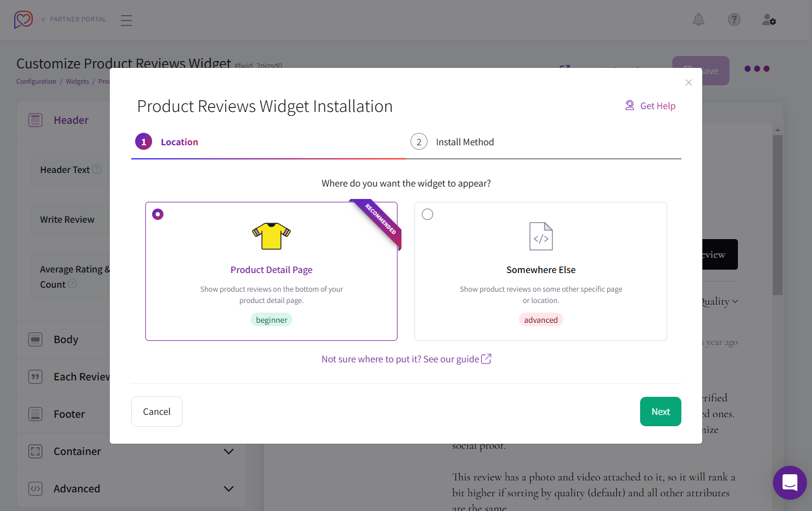Click the Footer section icon in the sidebar
Screen dimensions: 812x511
[x=35, y=414]
